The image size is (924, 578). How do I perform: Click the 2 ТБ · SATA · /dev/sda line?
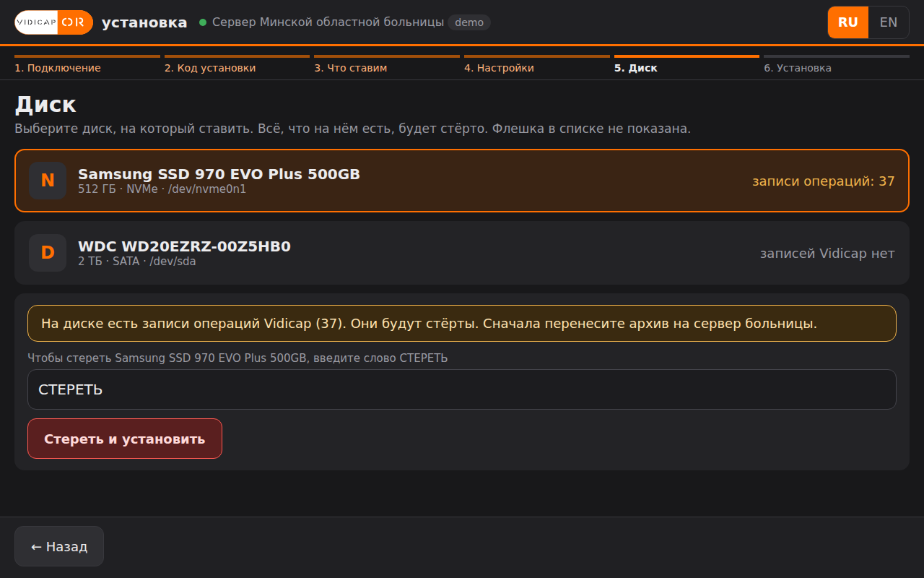tap(137, 262)
